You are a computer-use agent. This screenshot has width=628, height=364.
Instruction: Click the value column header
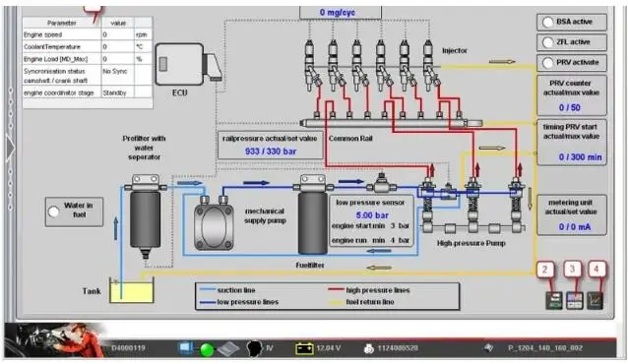(118, 23)
